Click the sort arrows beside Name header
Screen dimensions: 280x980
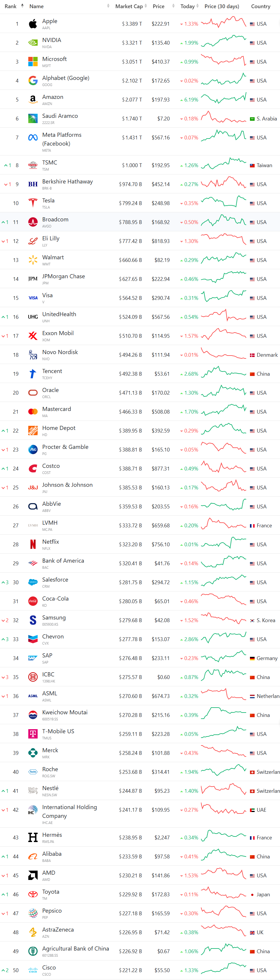click(108, 6)
